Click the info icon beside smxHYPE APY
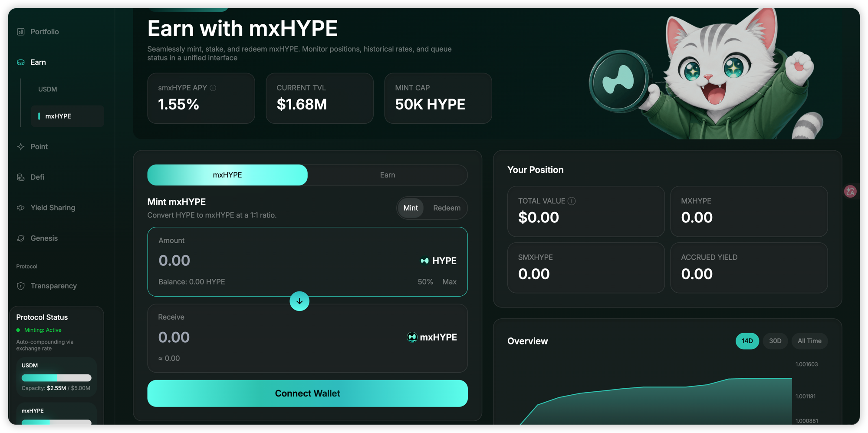The width and height of the screenshot is (868, 433). [x=213, y=88]
